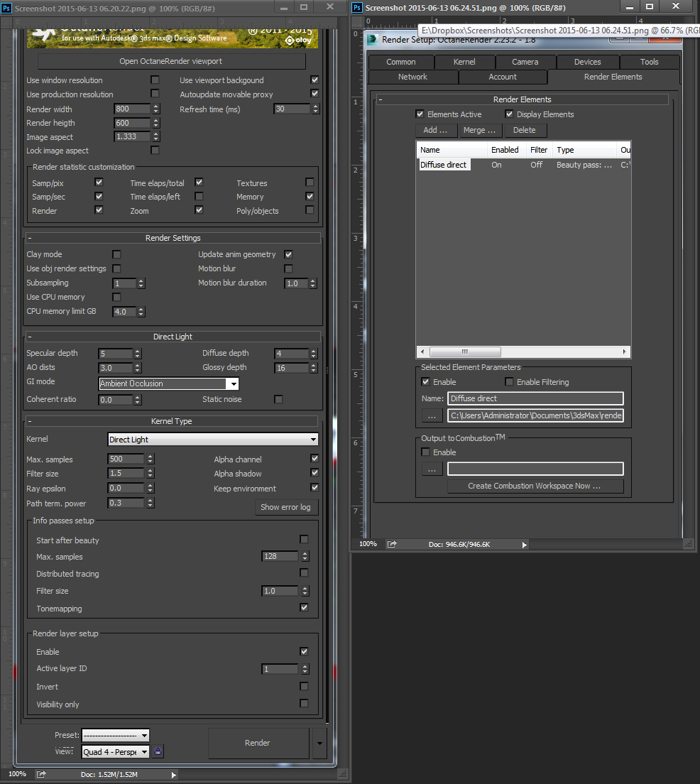The image size is (700, 784).
Task: Check the Static noise checkbox
Action: [x=278, y=399]
